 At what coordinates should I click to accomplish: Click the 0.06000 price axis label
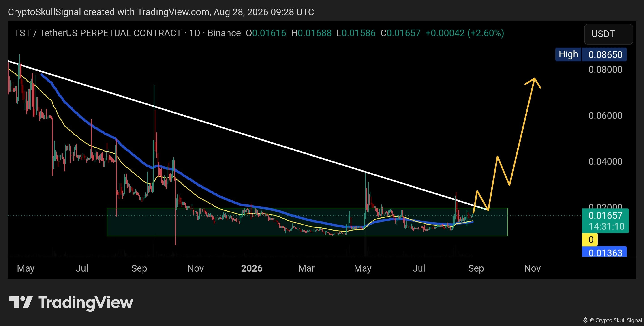[x=605, y=116]
